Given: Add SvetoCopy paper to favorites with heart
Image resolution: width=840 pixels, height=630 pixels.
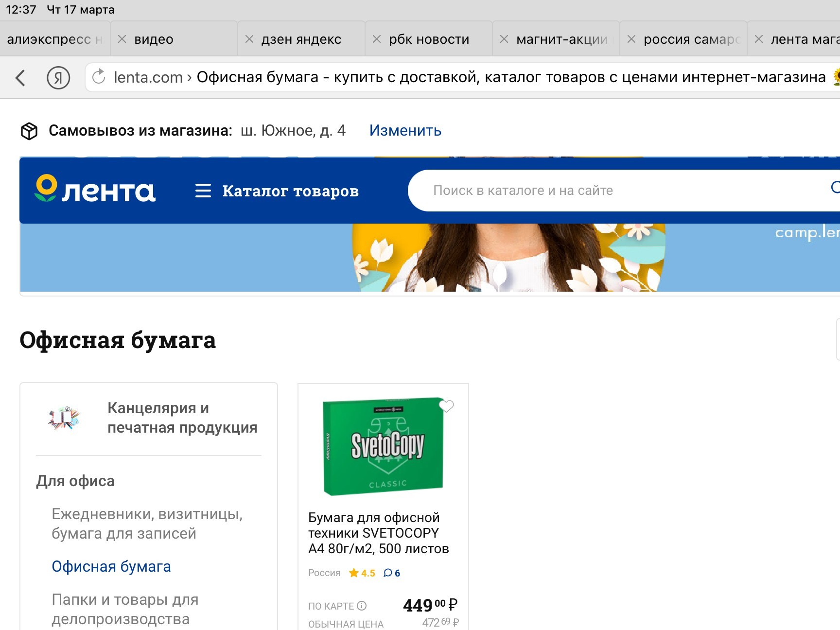Looking at the screenshot, I should pos(446,406).
